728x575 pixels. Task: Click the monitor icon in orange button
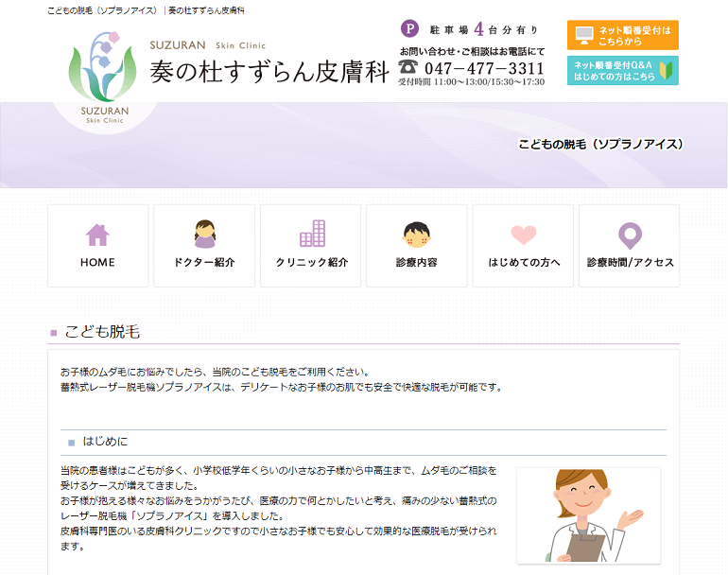[584, 35]
